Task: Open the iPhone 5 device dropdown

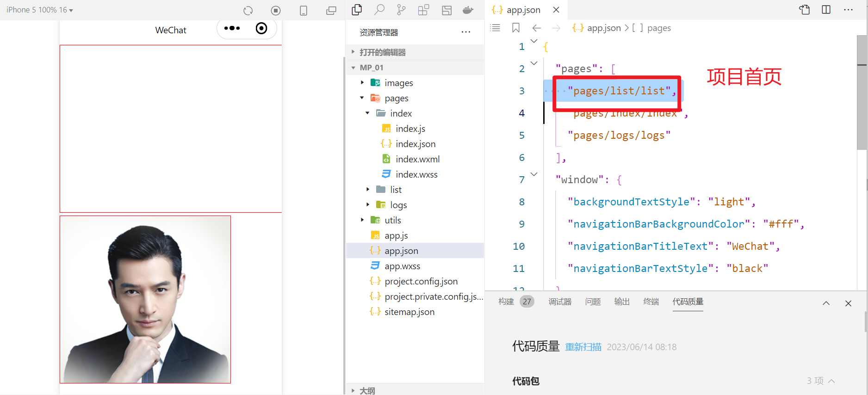Action: (x=40, y=10)
